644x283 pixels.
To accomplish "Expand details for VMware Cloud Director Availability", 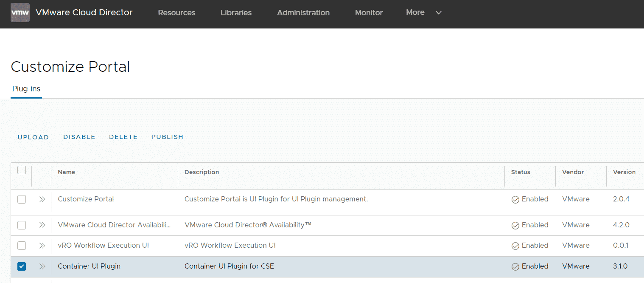I will coord(42,225).
